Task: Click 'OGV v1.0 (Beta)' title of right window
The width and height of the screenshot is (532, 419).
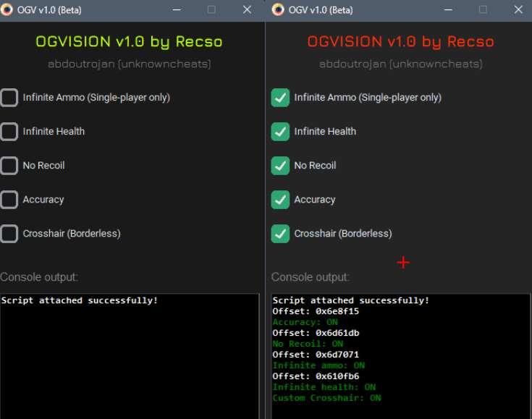Action: [x=321, y=10]
